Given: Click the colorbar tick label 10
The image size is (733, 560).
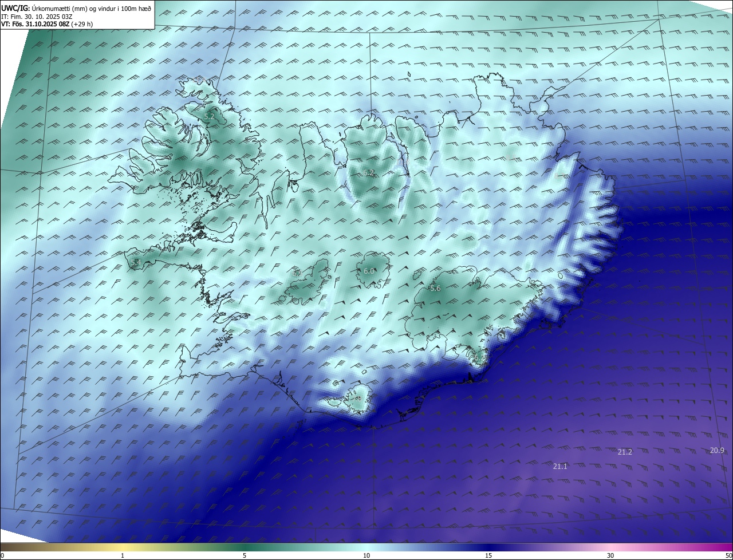Looking at the screenshot, I should [x=366, y=555].
